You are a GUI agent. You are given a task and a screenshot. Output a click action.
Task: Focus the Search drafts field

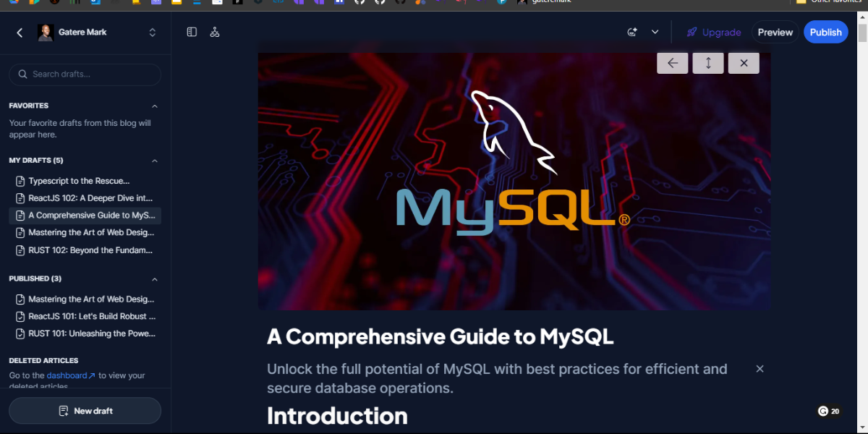point(85,75)
